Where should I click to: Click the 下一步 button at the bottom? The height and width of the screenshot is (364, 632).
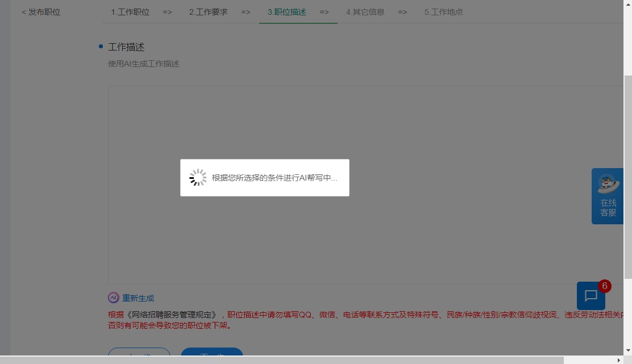tap(211, 357)
